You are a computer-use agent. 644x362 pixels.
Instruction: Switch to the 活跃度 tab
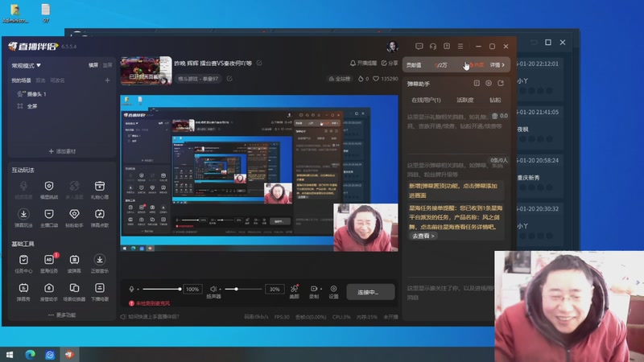point(465,100)
